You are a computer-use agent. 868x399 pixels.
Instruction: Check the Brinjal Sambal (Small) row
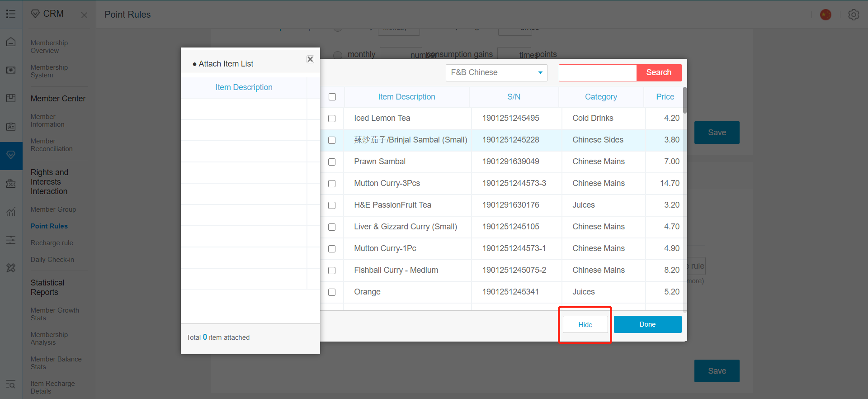click(332, 140)
